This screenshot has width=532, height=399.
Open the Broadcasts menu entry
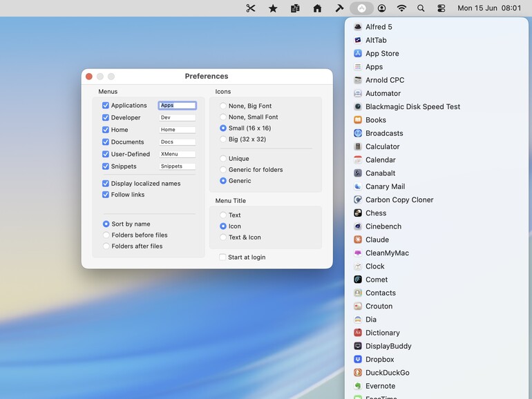[x=437, y=133]
